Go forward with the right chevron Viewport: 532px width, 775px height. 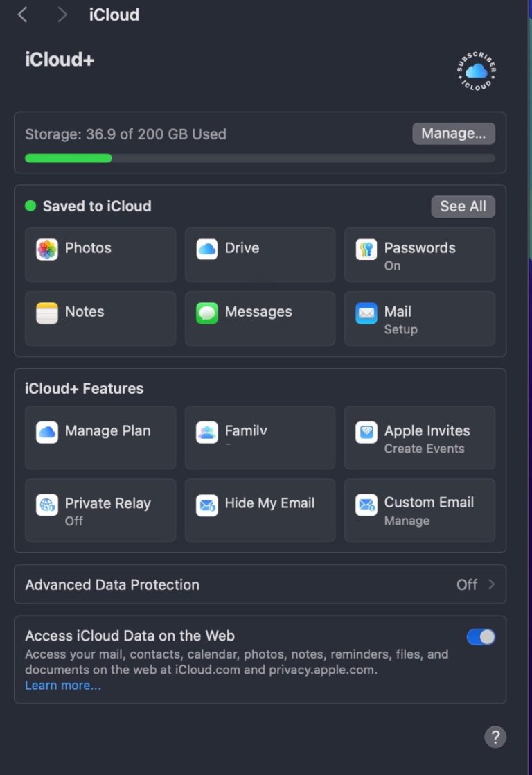[62, 15]
